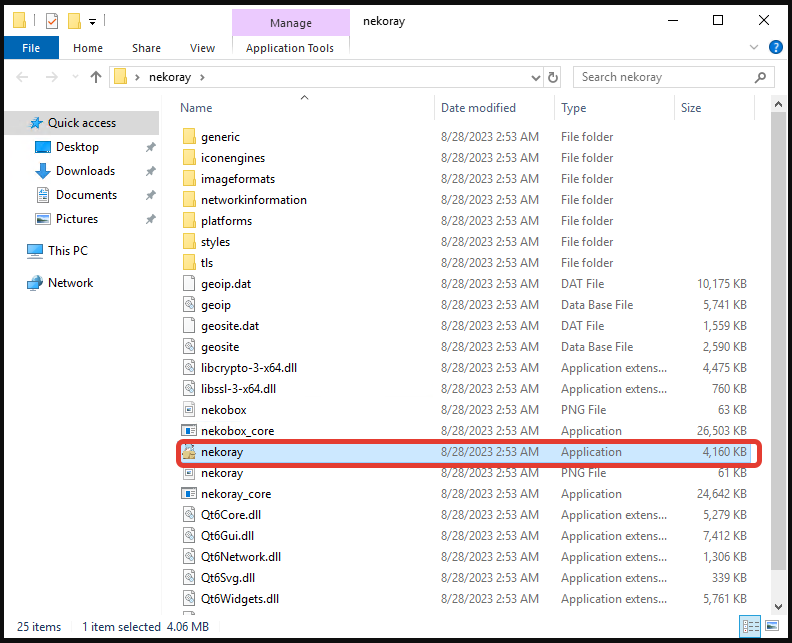Open the View ribbon tab
792x643 pixels.
coord(202,47)
